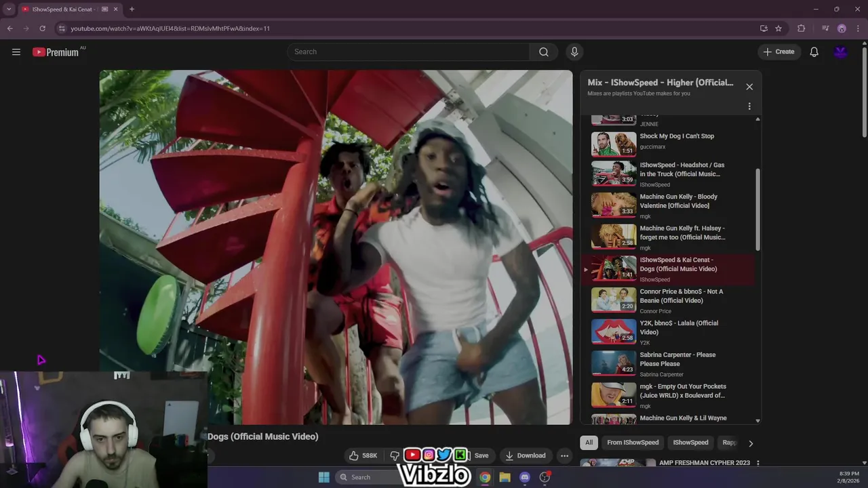Download the video
Screen dimensions: 868x488
[526, 455]
